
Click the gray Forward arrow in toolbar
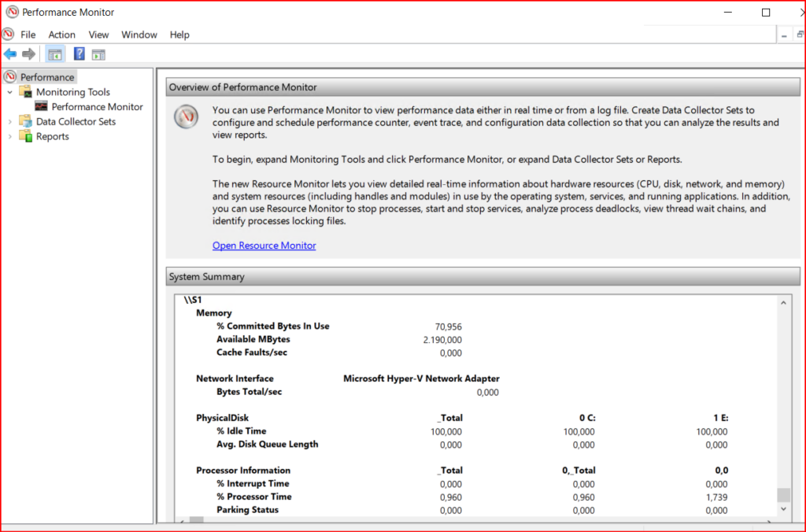28,54
